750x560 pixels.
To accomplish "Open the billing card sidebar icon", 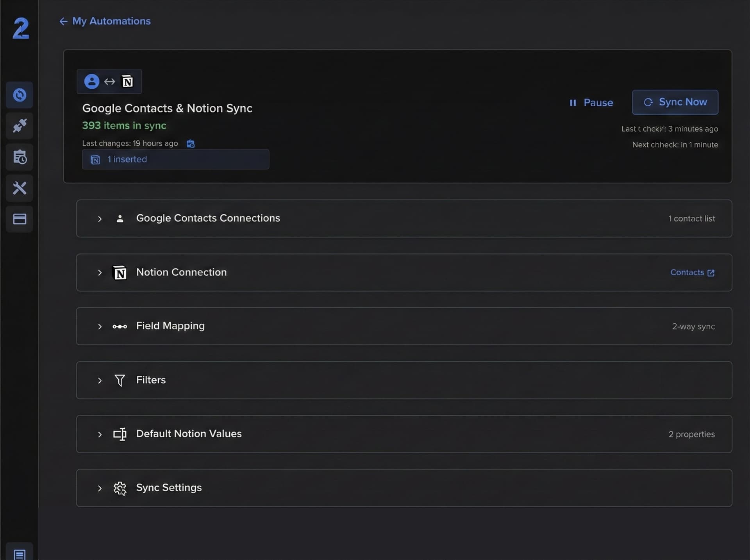I will (20, 219).
